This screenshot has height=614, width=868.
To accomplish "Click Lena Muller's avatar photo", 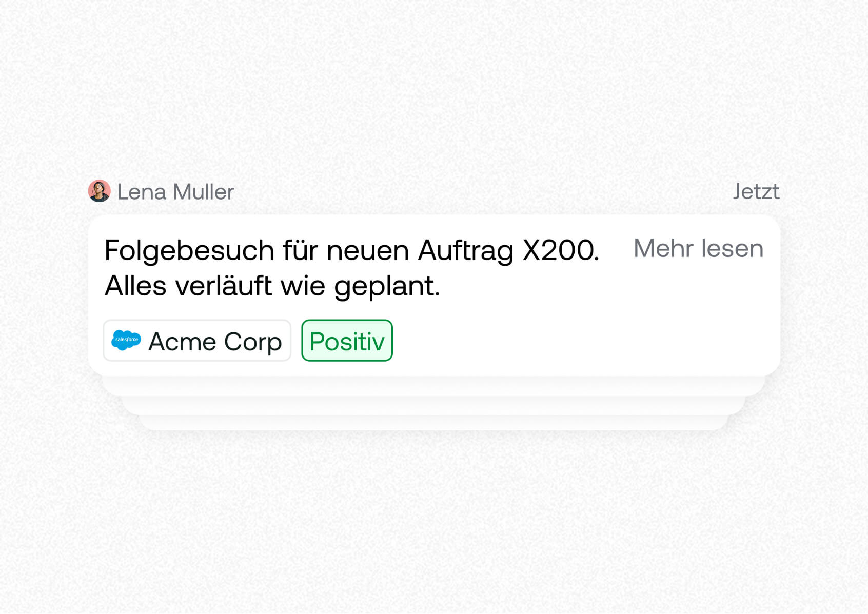I will pyautogui.click(x=99, y=191).
